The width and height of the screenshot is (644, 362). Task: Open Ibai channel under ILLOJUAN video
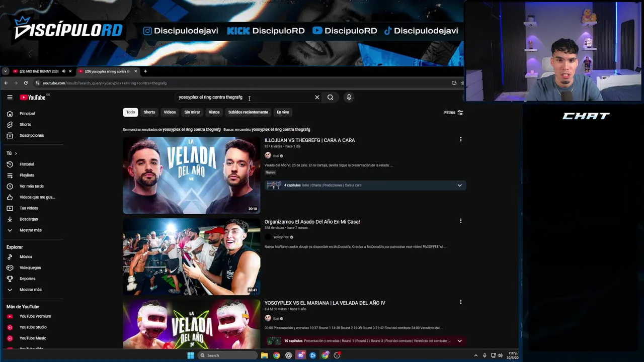pyautogui.click(x=276, y=156)
